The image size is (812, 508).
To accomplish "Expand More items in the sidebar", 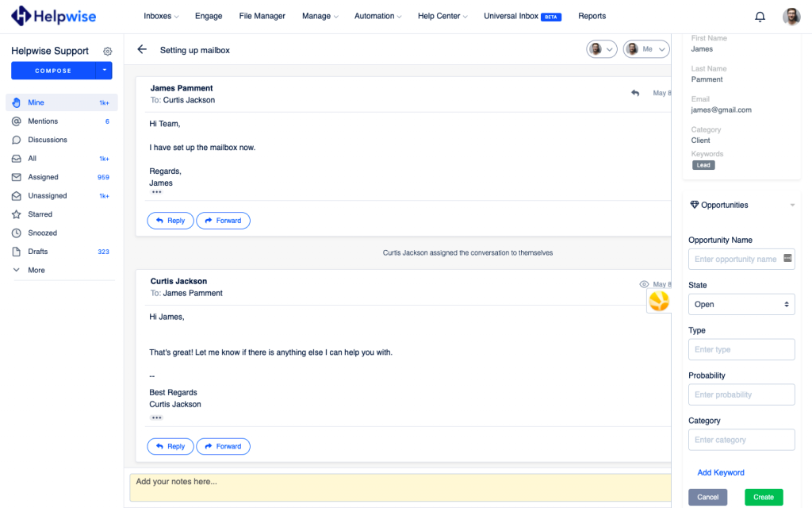I will [x=36, y=271].
